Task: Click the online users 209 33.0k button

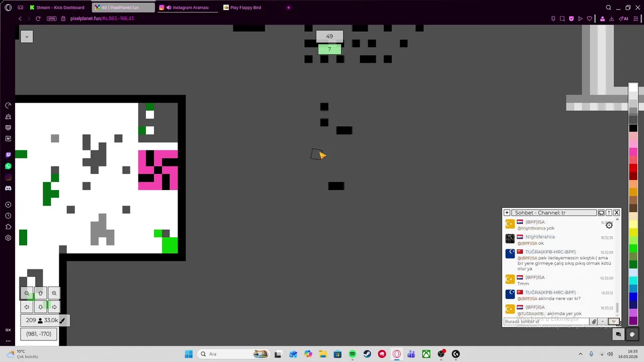Action: pyautogui.click(x=45, y=320)
